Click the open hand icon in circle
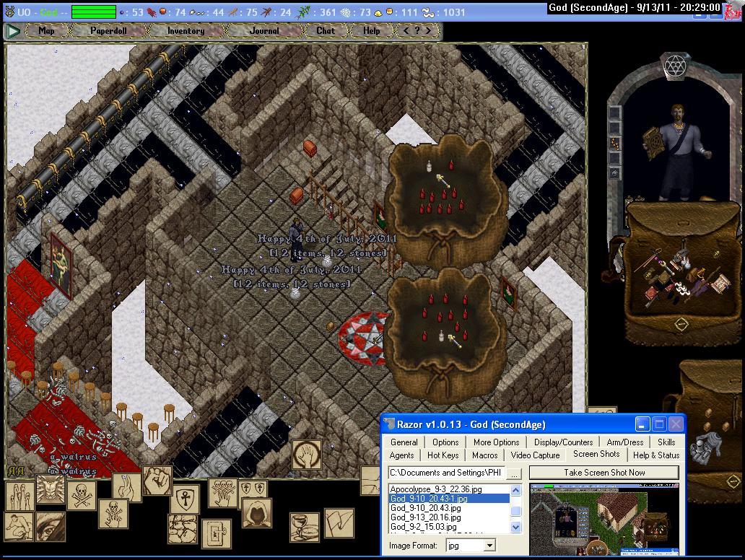Screen dimensions: 745x560 pos(307,455)
